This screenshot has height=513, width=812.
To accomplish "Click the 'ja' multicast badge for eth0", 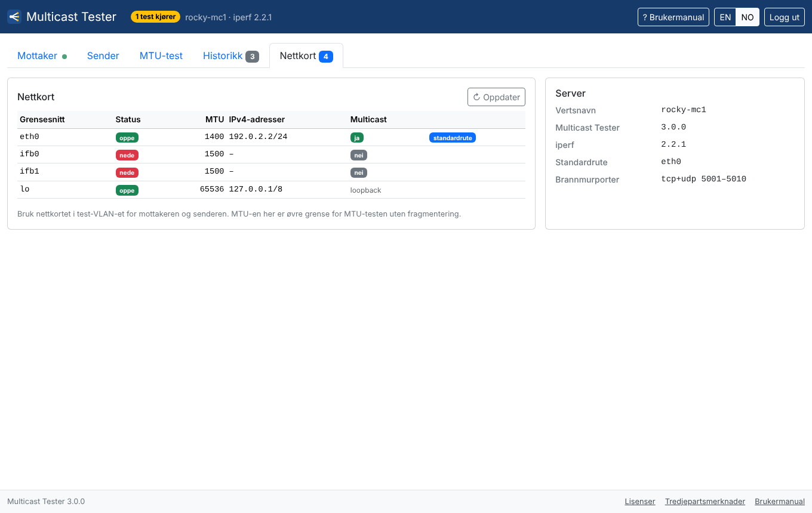I will 357,138.
